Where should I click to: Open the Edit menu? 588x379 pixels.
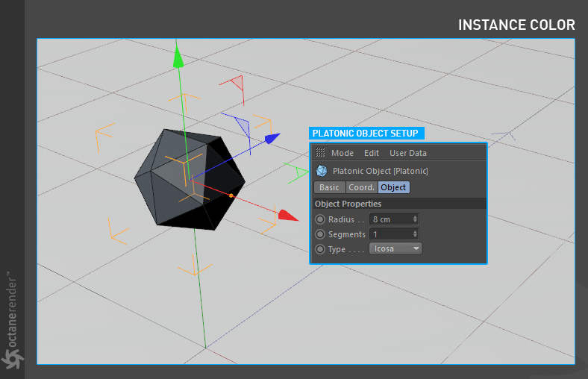[372, 153]
